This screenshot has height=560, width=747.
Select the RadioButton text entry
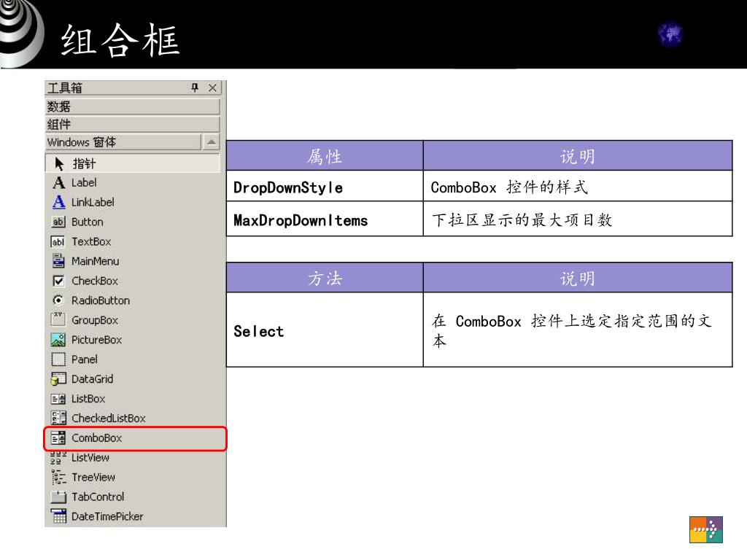click(x=101, y=300)
